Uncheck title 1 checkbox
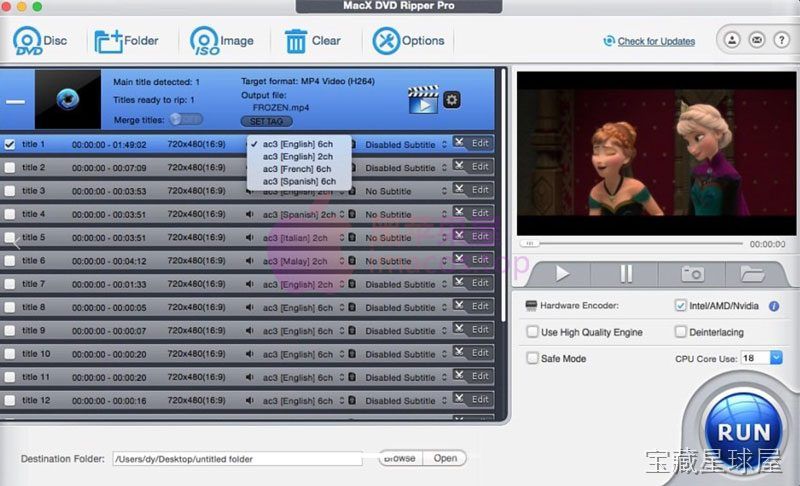The image size is (800, 486). [10, 144]
